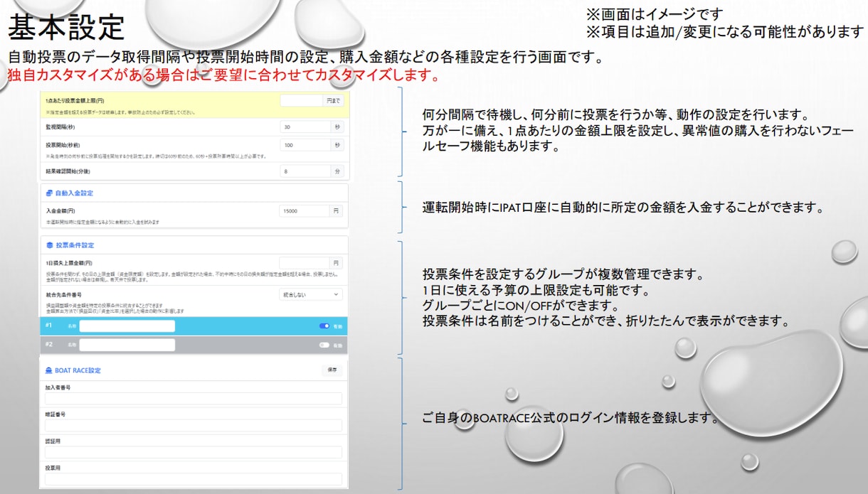Save the BOAT RACE settings with 保存
The height and width of the screenshot is (494, 868).
pos(332,370)
